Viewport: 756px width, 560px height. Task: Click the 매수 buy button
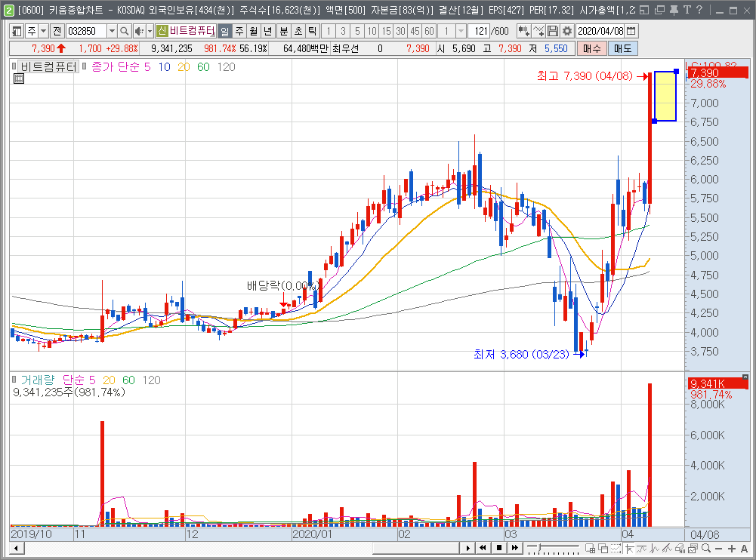pyautogui.click(x=591, y=48)
